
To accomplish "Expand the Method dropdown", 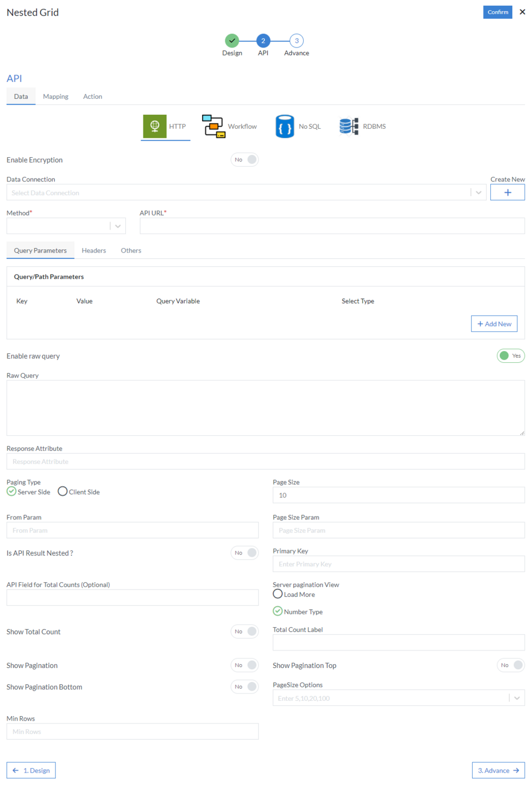I will tap(117, 226).
